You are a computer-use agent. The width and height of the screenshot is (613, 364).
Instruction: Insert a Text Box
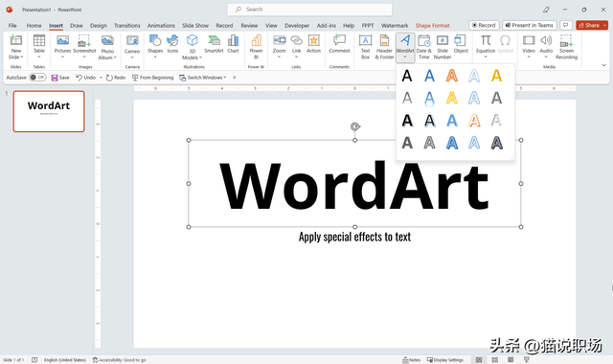pyautogui.click(x=365, y=47)
